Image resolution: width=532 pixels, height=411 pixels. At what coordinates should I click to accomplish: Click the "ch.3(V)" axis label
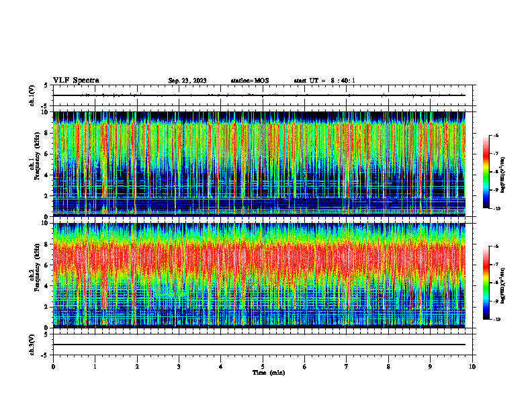coord(32,345)
